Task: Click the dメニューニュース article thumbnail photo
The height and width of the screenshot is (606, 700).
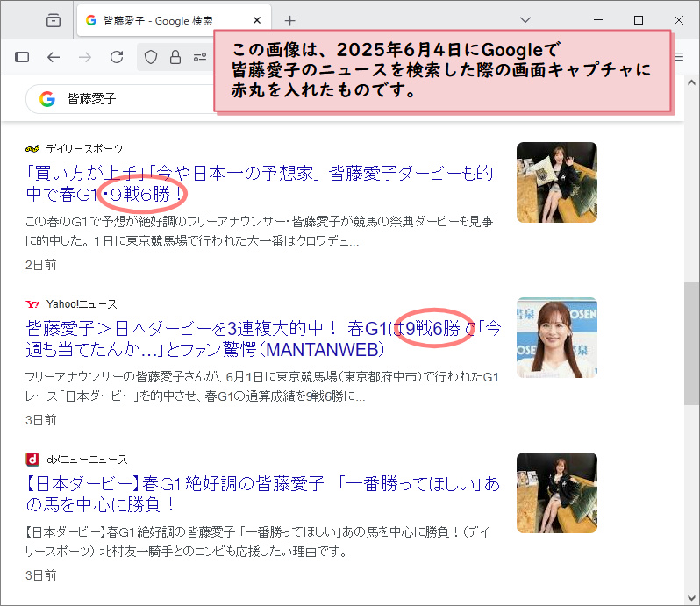Action: point(557,493)
